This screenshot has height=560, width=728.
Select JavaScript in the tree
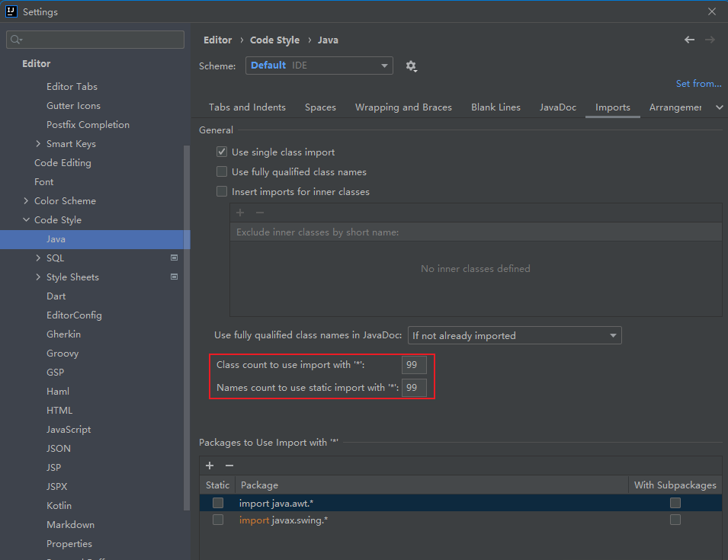tap(69, 429)
